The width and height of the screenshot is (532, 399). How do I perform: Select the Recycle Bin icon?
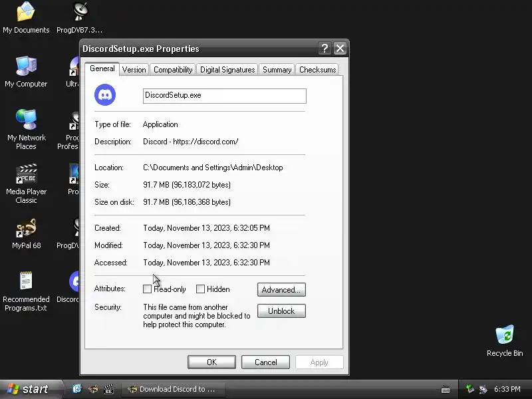[505, 340]
